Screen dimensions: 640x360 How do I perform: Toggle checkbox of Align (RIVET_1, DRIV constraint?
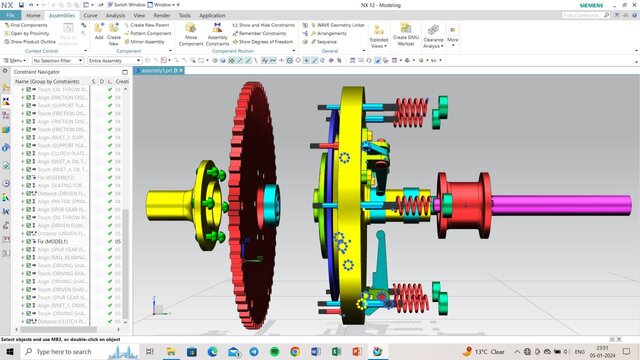point(29,305)
